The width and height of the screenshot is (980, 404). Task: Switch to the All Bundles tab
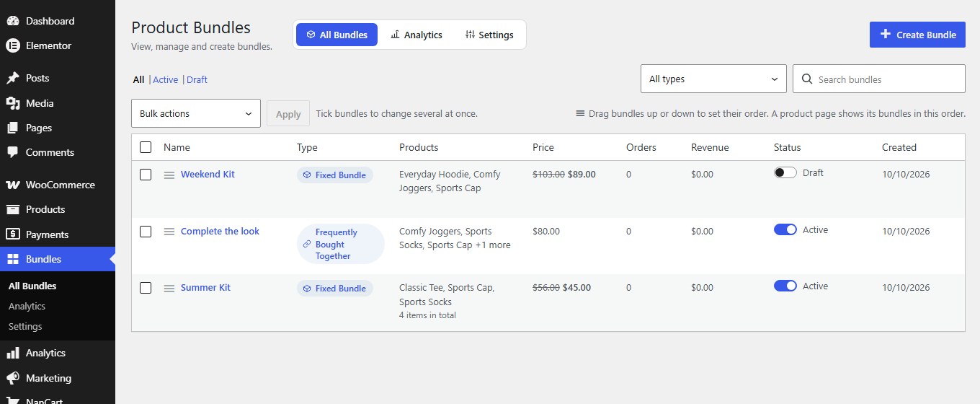337,35
